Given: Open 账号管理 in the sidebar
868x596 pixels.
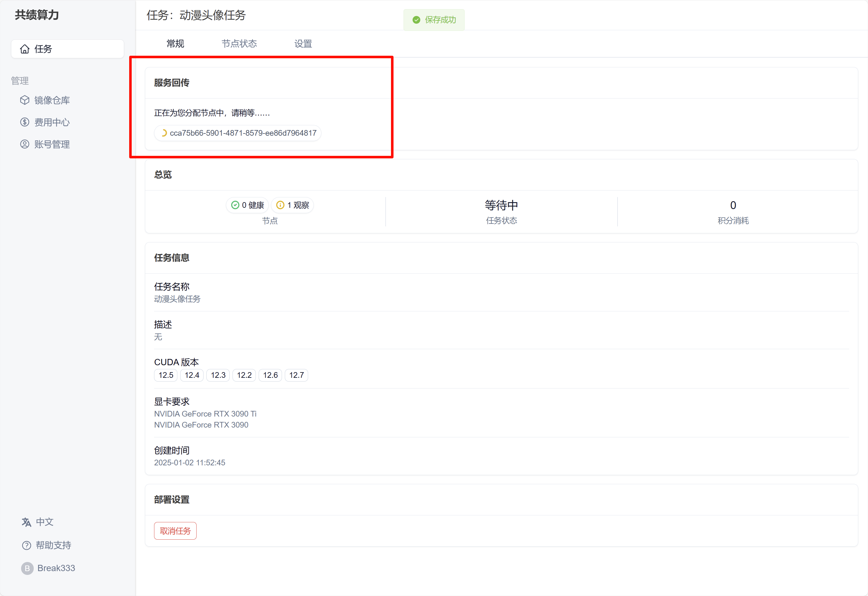Looking at the screenshot, I should [x=52, y=144].
